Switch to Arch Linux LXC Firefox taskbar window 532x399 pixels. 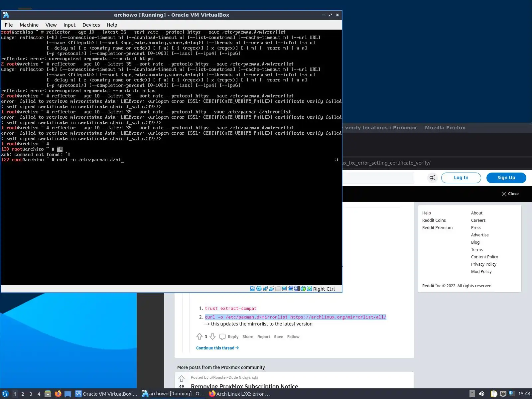pos(239,394)
